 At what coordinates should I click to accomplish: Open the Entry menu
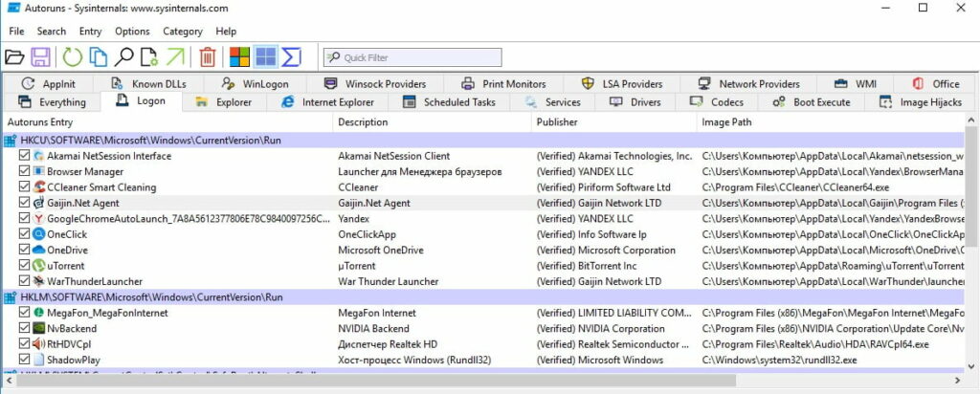[91, 32]
